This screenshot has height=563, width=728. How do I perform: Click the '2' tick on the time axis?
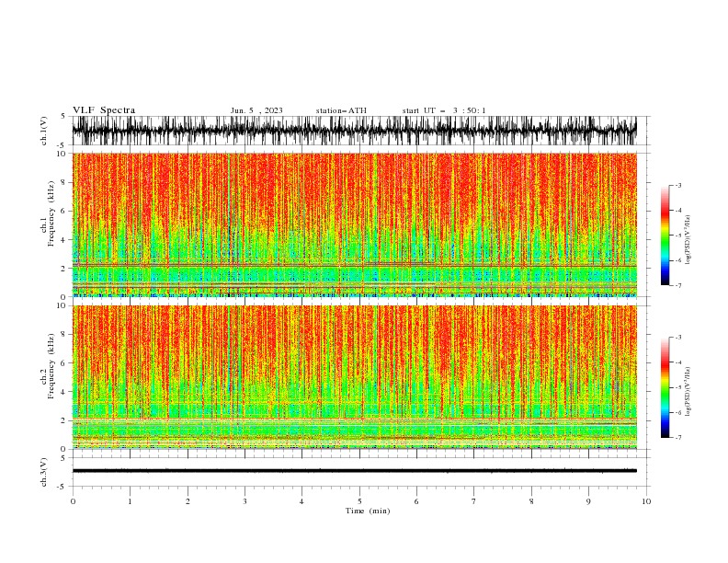[x=188, y=501]
